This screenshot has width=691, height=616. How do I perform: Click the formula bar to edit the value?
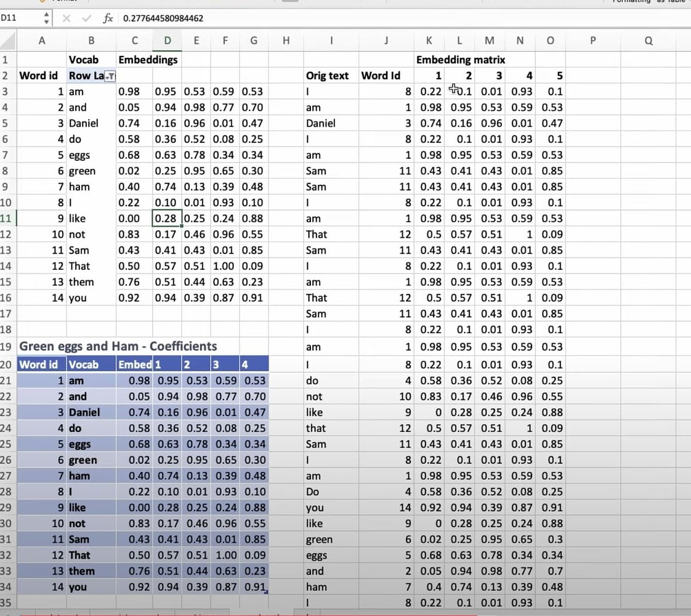coord(246,18)
